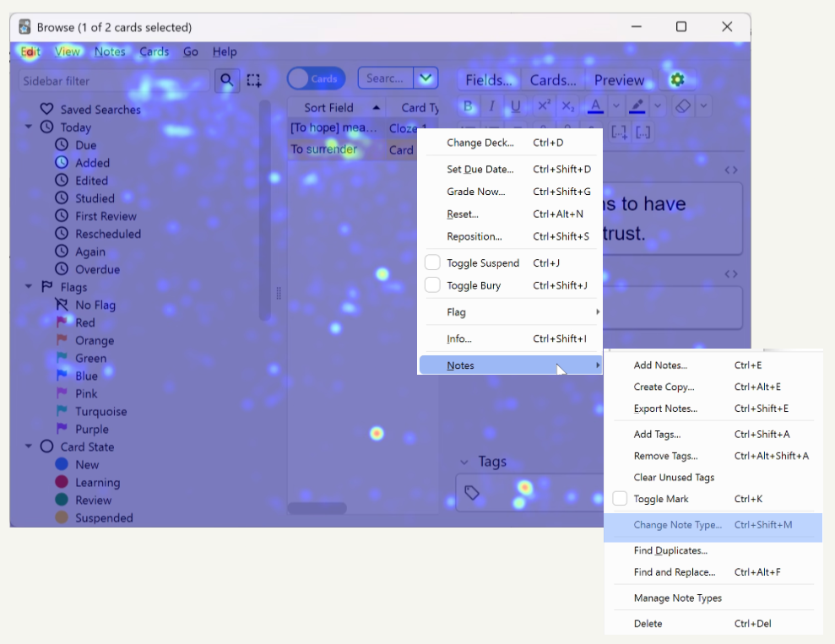Open the search box dropdown arrow
Image resolution: width=835 pixels, height=644 pixels.
426,78
